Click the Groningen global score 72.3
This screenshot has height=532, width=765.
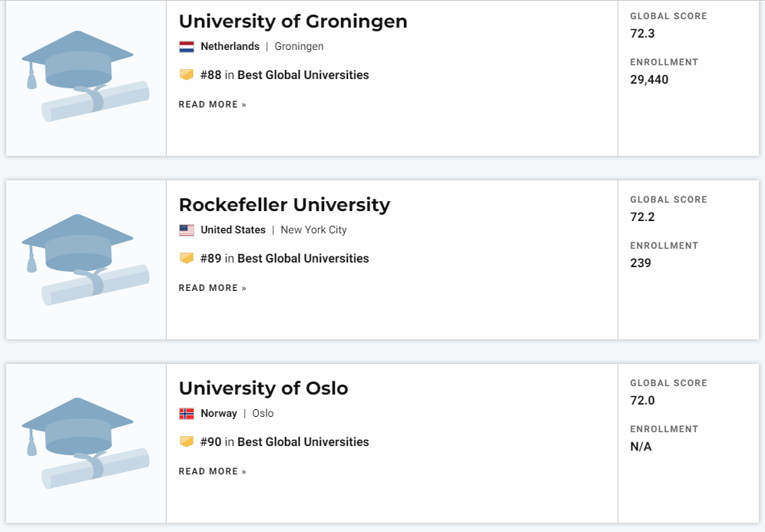click(642, 34)
